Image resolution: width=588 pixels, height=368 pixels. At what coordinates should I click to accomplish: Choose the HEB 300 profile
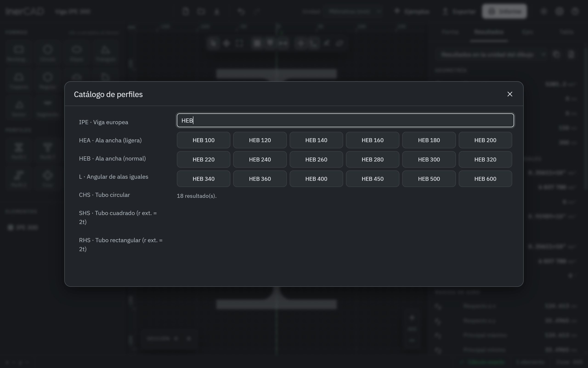click(429, 159)
